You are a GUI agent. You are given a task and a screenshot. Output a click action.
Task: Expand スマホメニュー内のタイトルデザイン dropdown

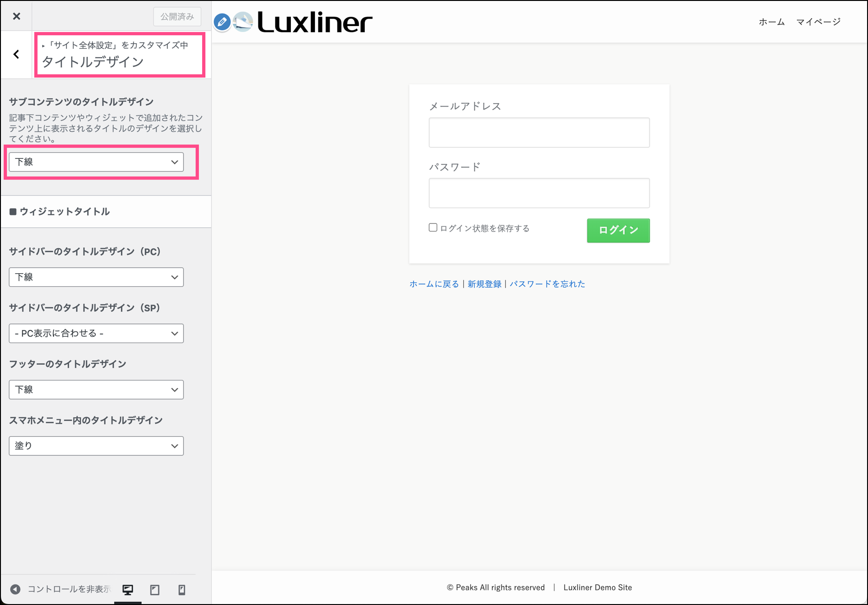(x=96, y=446)
